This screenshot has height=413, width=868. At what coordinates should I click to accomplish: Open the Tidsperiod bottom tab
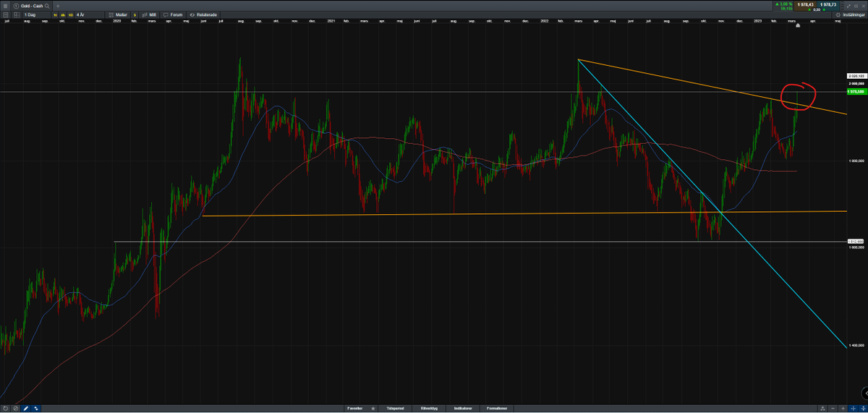click(394, 408)
